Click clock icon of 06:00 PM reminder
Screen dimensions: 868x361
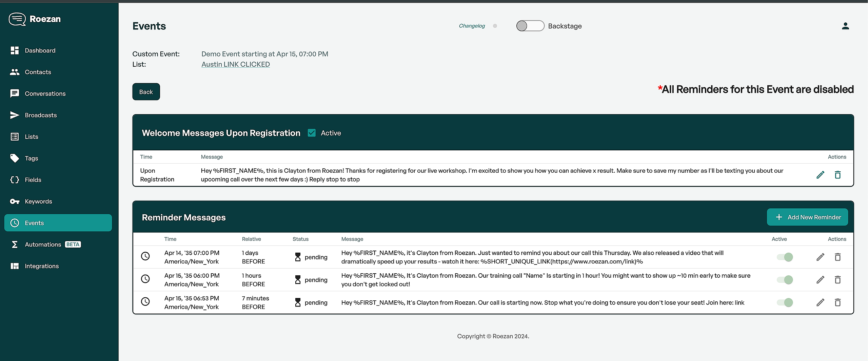(x=145, y=279)
